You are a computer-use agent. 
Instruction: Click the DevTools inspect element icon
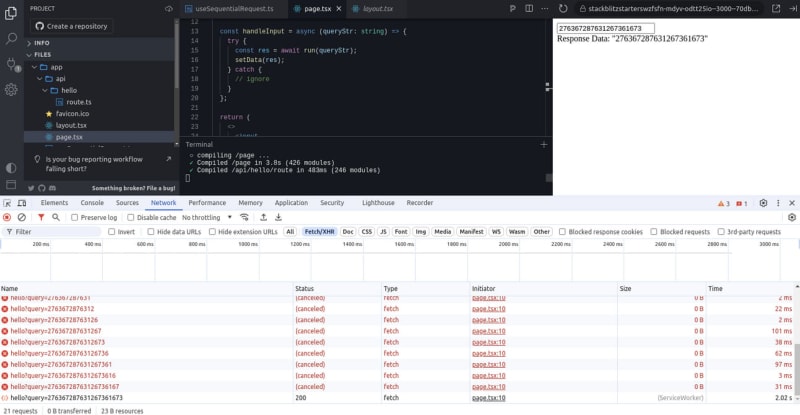coord(7,203)
